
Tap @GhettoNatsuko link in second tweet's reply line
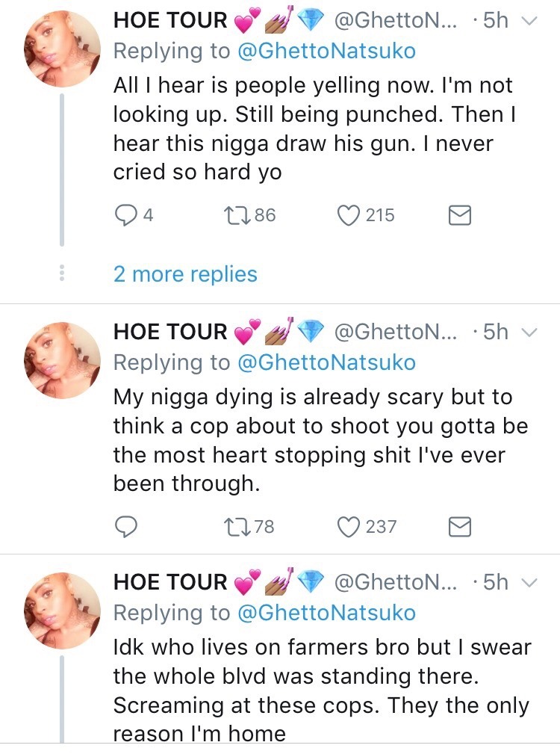coord(326,362)
